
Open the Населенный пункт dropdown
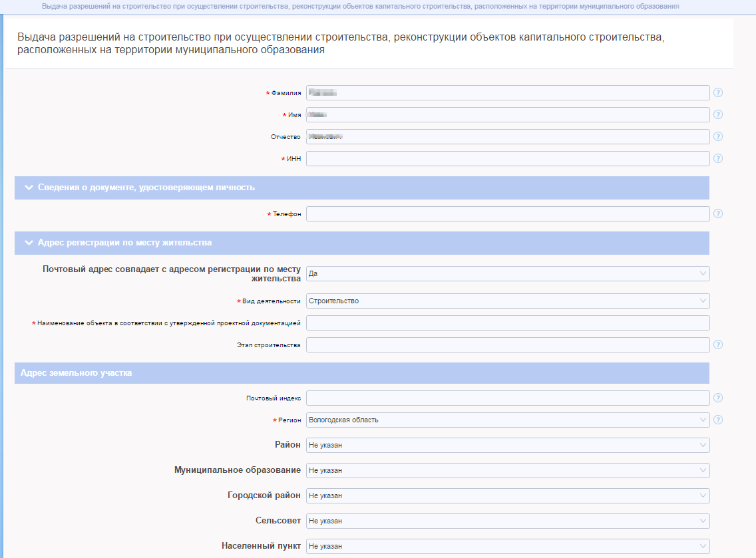507,546
